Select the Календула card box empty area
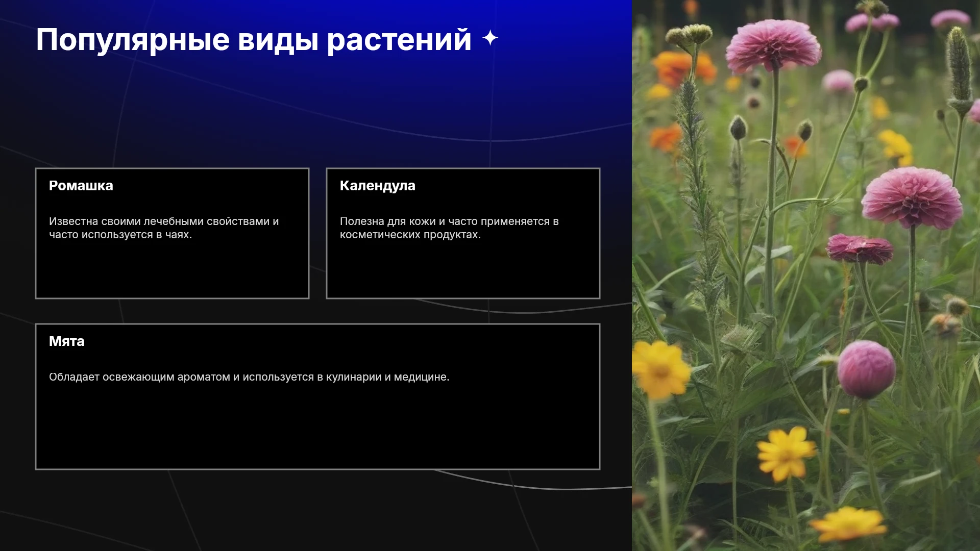The width and height of the screenshot is (980, 551). (463, 270)
